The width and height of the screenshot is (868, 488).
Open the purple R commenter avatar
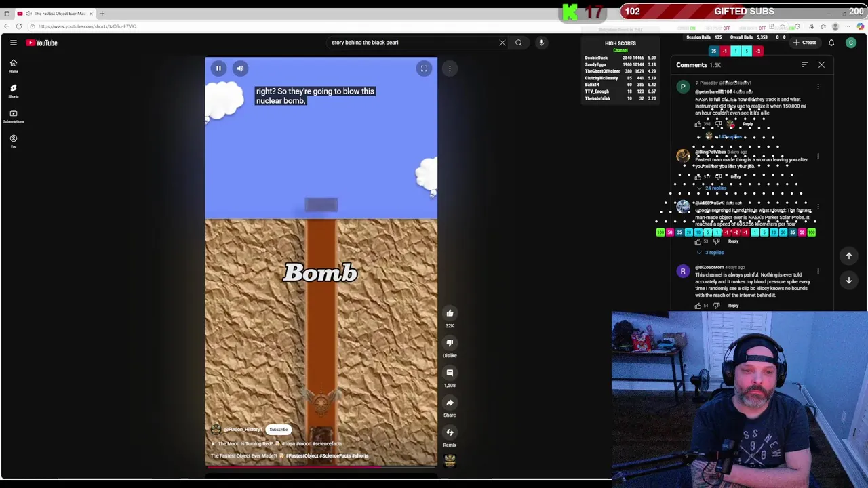[683, 271]
